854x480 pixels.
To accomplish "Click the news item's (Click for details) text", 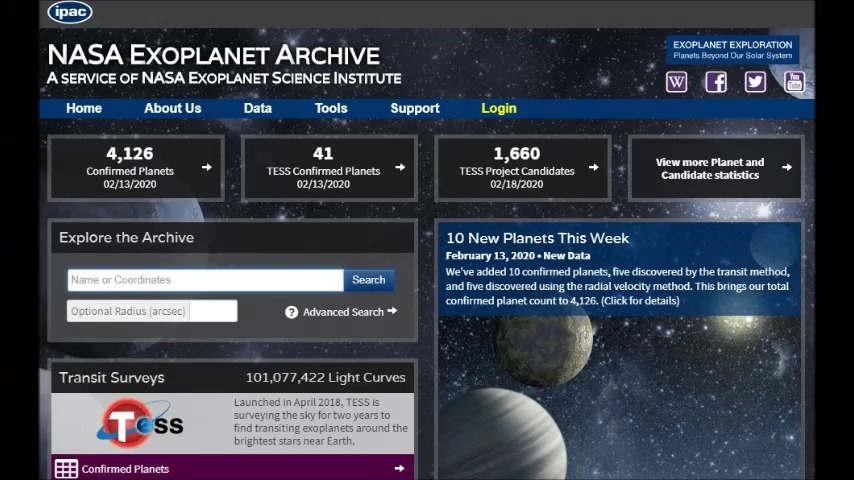I will coord(640,301).
